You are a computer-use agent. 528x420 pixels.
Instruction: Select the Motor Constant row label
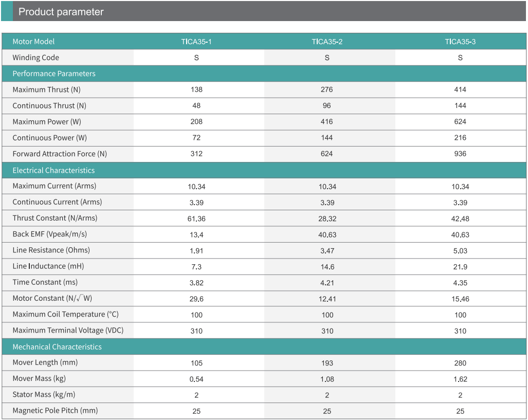(52, 299)
